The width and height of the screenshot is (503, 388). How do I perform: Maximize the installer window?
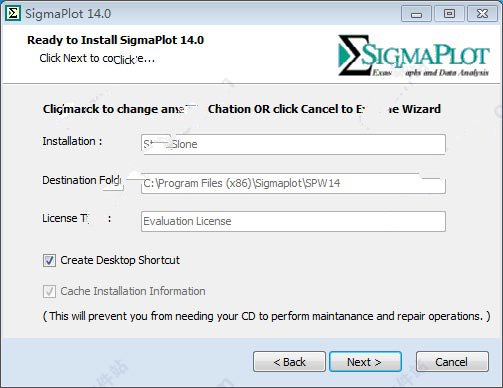[449, 14]
